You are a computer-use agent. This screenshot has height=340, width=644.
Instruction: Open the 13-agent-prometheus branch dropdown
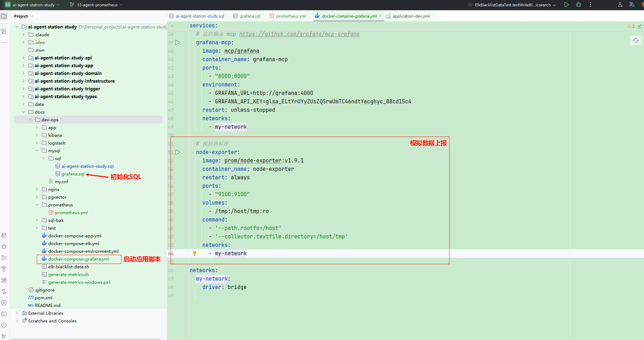pyautogui.click(x=97, y=5)
